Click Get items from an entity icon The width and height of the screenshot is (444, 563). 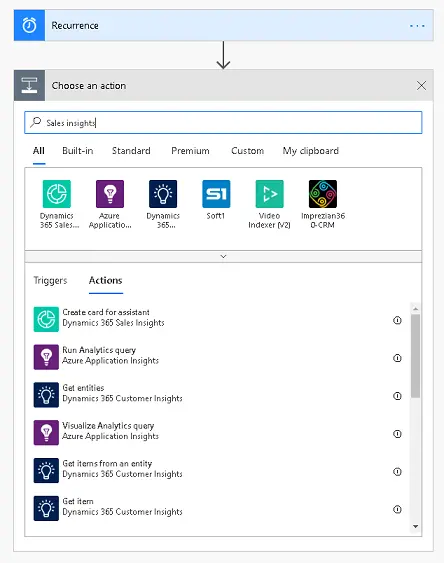pyautogui.click(x=46, y=470)
